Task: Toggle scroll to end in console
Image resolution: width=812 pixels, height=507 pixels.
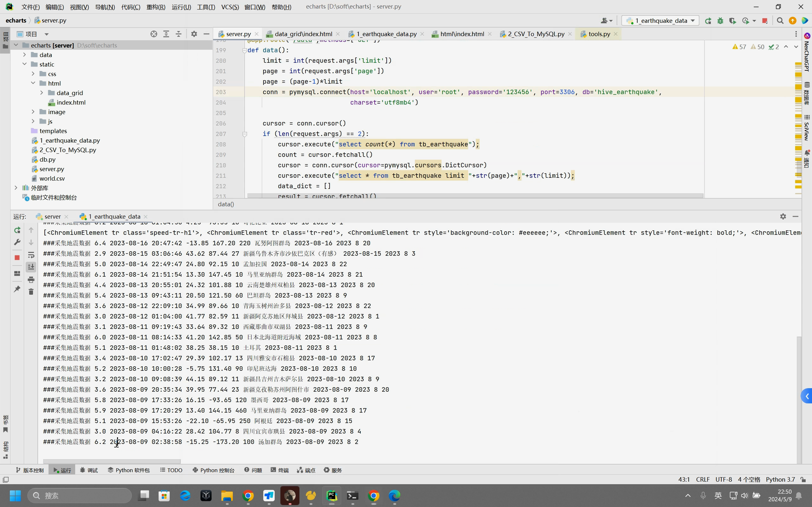Action: 31,267
